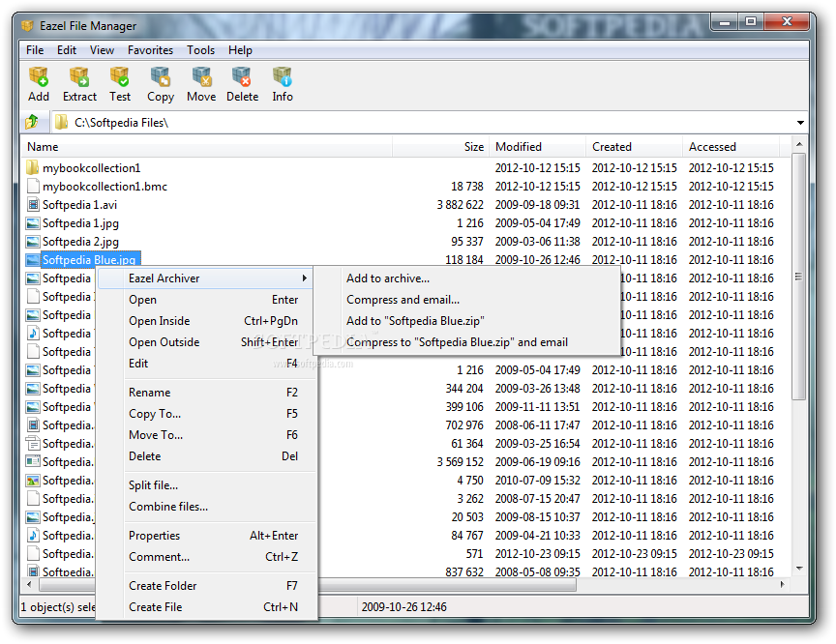Click the vertical scrollbar thumb
Image resolution: width=836 pixels, height=644 pixels.
[798, 277]
